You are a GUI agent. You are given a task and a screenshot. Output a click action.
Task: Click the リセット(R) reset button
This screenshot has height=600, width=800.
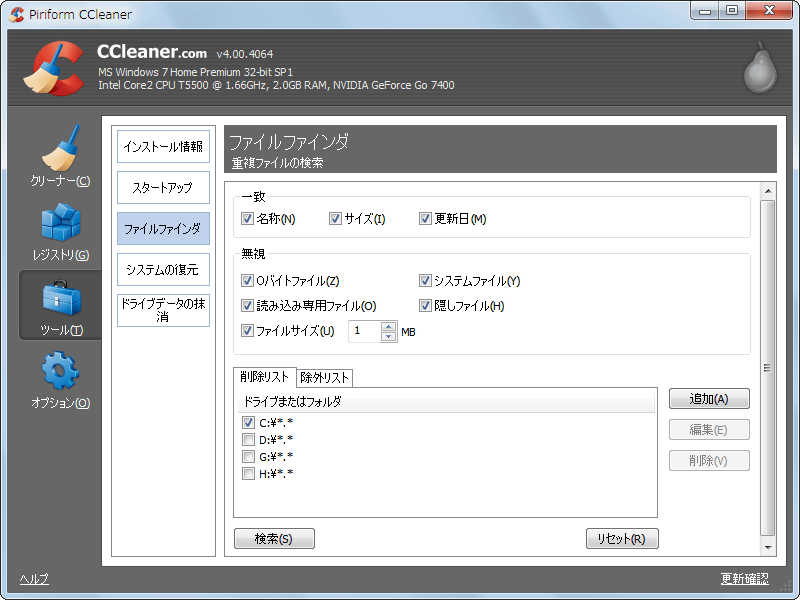(x=622, y=539)
